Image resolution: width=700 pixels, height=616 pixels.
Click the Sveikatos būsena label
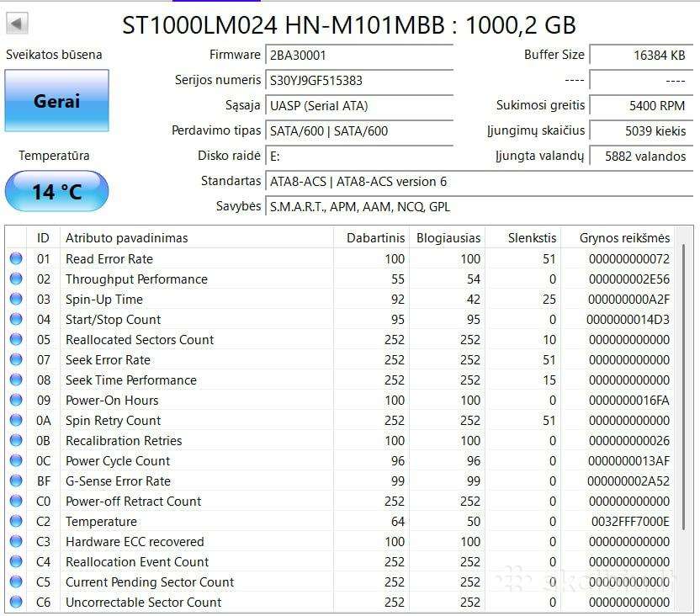pyautogui.click(x=54, y=55)
